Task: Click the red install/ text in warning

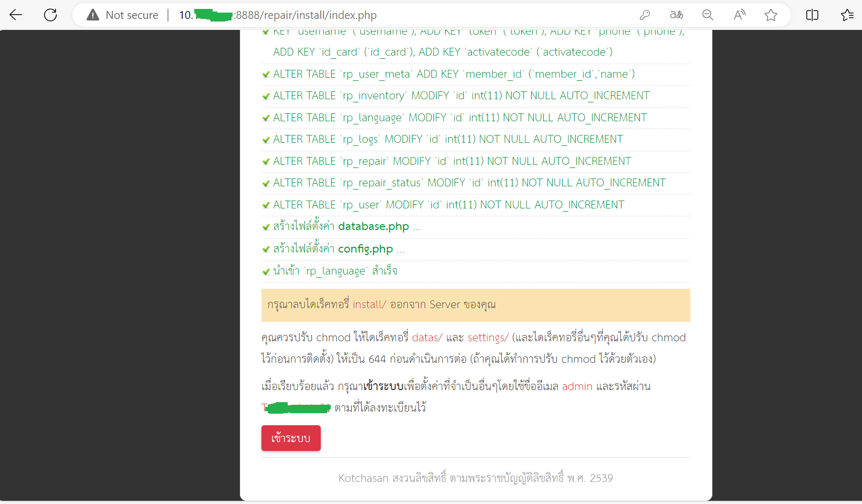Action: tap(369, 304)
